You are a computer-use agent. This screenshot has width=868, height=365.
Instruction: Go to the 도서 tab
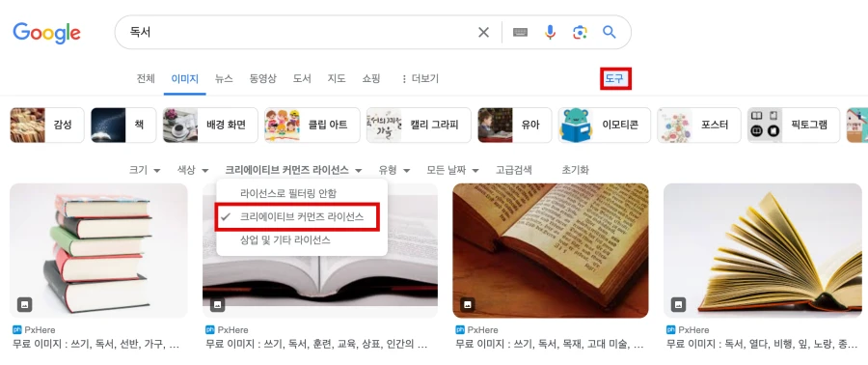coord(302,78)
